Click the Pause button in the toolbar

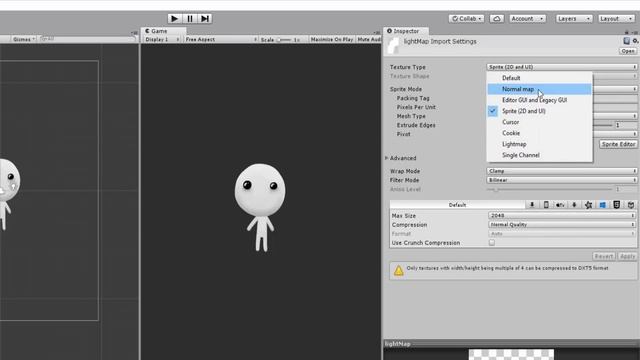click(x=190, y=19)
